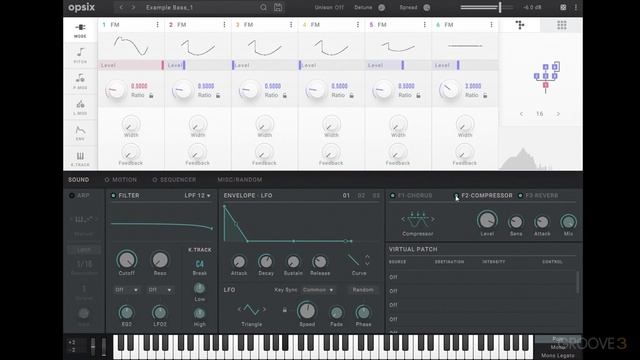Open first Off modulation dropdown under Cutoff

(126, 290)
